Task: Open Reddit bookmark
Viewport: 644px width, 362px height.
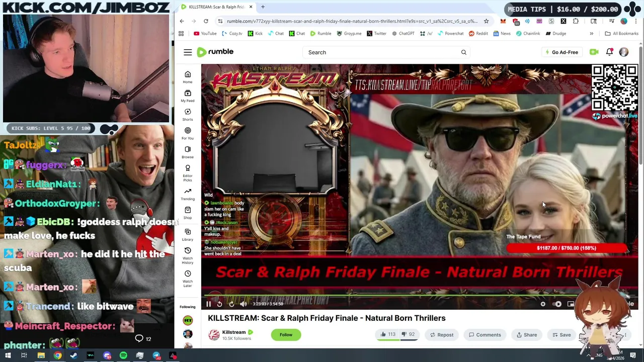Action: pyautogui.click(x=478, y=34)
